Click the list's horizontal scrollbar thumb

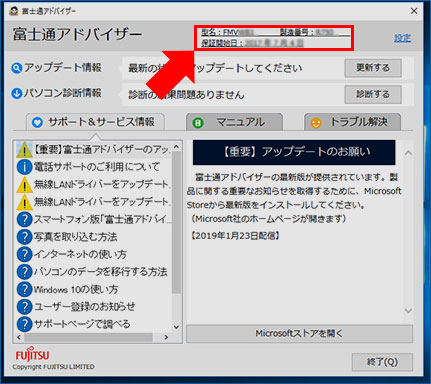coord(88,337)
